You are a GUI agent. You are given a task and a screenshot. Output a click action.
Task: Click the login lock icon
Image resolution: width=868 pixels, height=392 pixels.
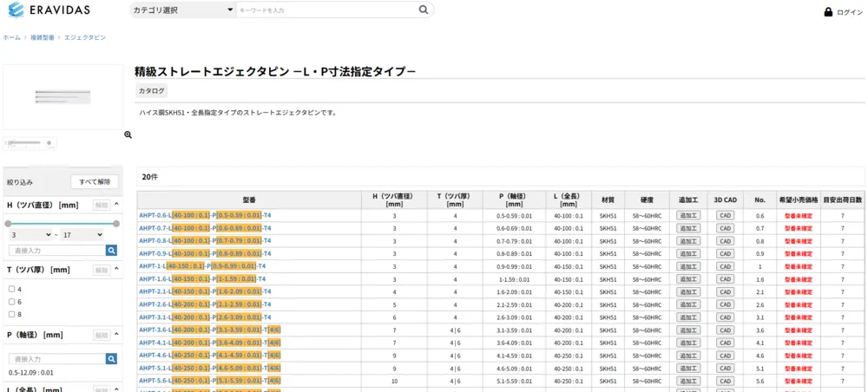coord(828,12)
